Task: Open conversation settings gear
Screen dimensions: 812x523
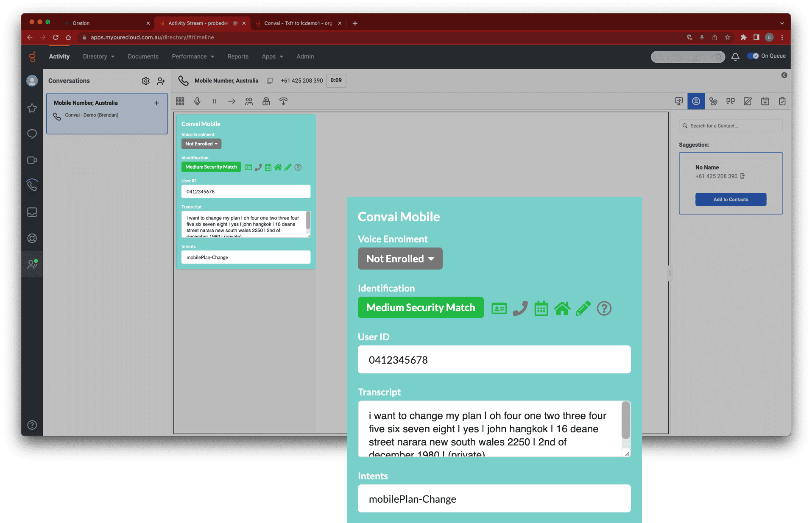Action: pyautogui.click(x=145, y=81)
